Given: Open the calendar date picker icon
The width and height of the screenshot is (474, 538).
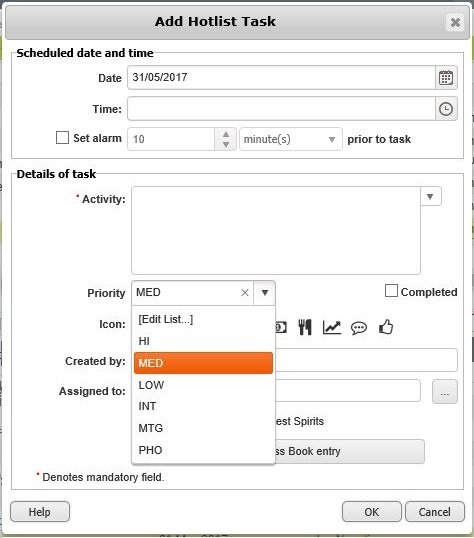Looking at the screenshot, I should 446,78.
